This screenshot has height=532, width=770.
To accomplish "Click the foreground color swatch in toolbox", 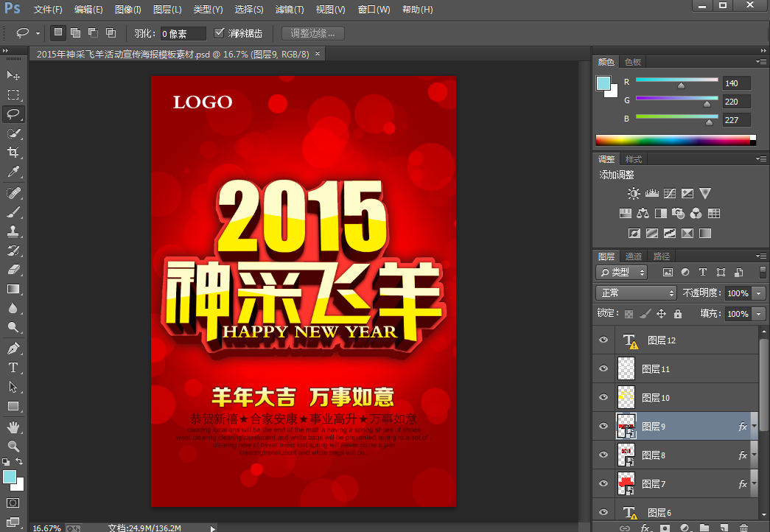I will tap(10, 477).
